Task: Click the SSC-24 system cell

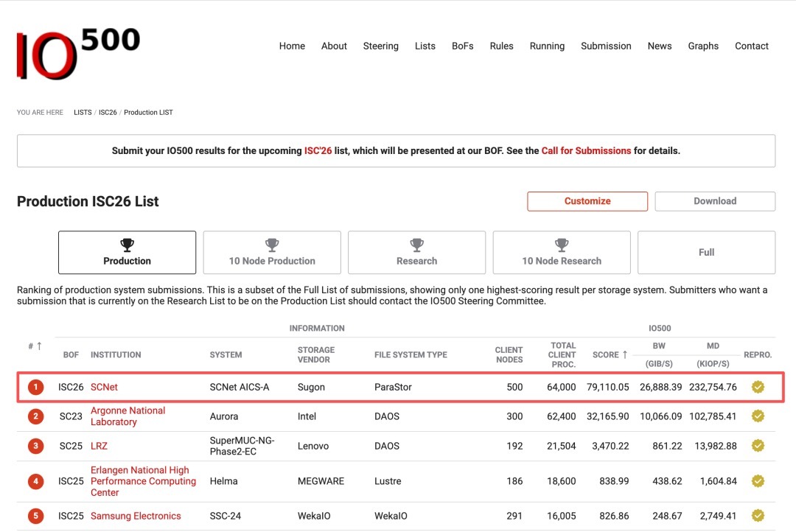Action: 226,516
